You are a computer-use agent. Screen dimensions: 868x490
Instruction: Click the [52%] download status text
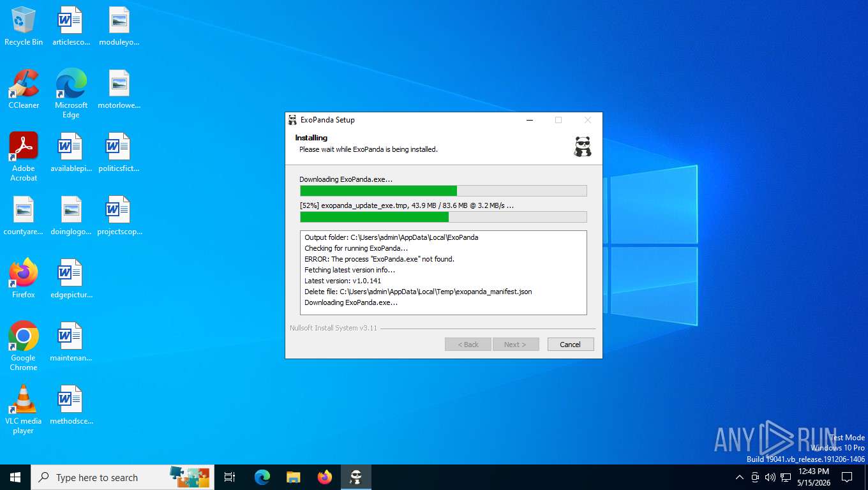pos(407,205)
